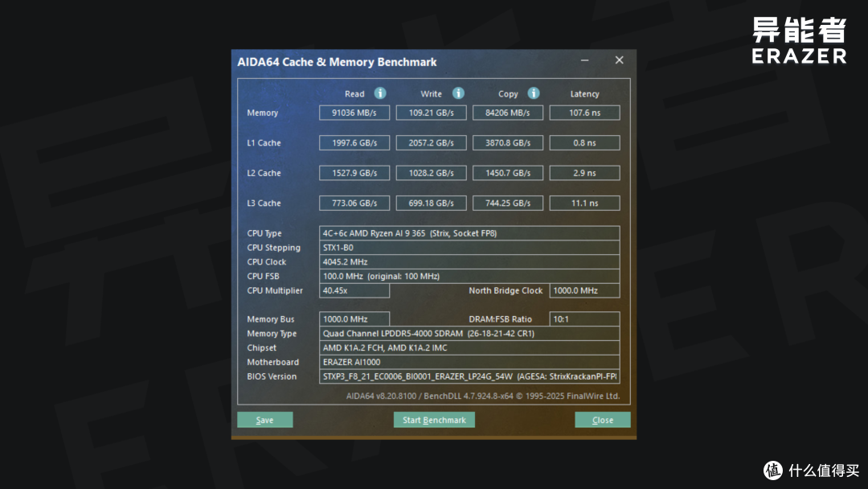Click the Memory row label
The width and height of the screenshot is (868, 489).
[262, 113]
